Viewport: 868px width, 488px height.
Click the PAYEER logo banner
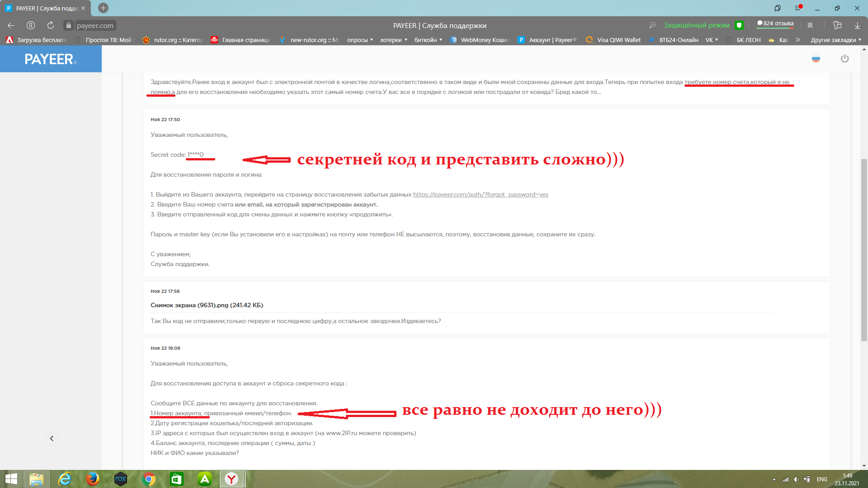[x=50, y=58]
